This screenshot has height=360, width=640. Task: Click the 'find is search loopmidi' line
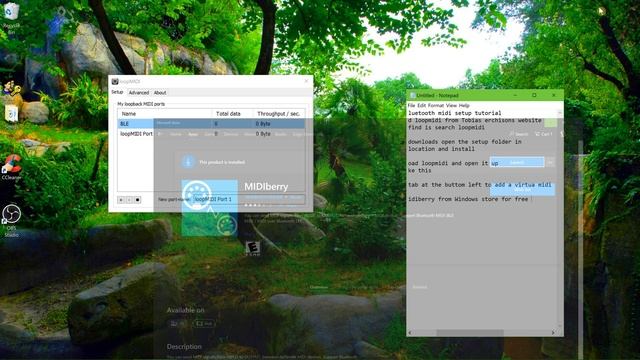(x=447, y=127)
